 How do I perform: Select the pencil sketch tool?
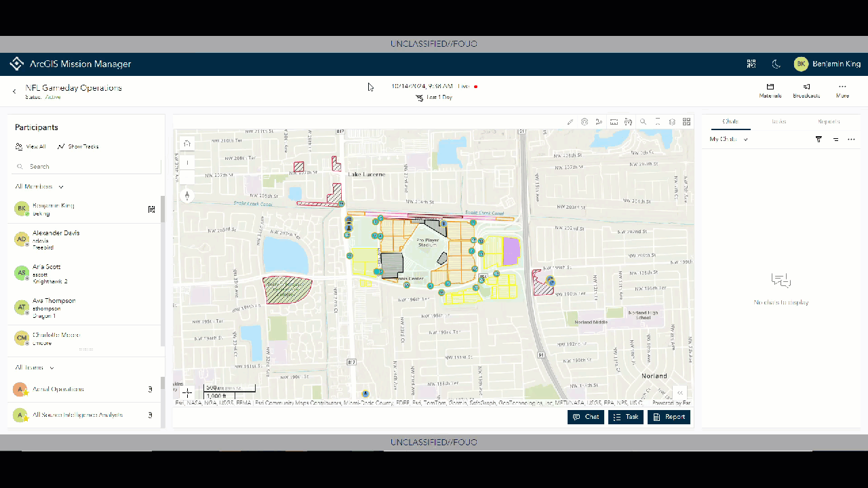pyautogui.click(x=570, y=122)
